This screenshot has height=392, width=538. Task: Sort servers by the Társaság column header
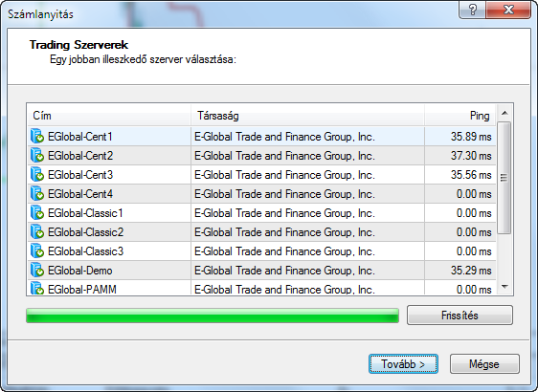(308, 116)
